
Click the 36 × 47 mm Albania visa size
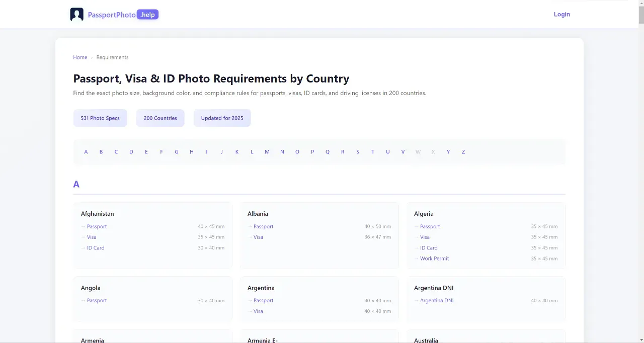(x=377, y=237)
